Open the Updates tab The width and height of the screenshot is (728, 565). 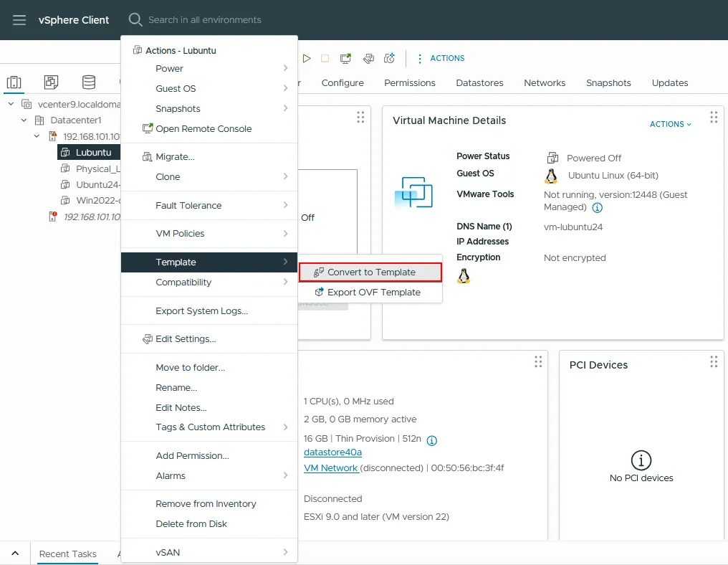pyautogui.click(x=670, y=82)
